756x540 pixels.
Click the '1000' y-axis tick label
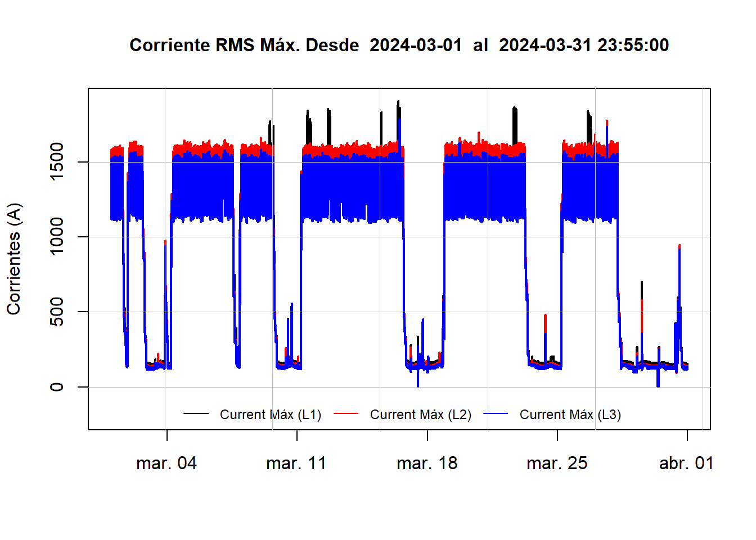57,237
